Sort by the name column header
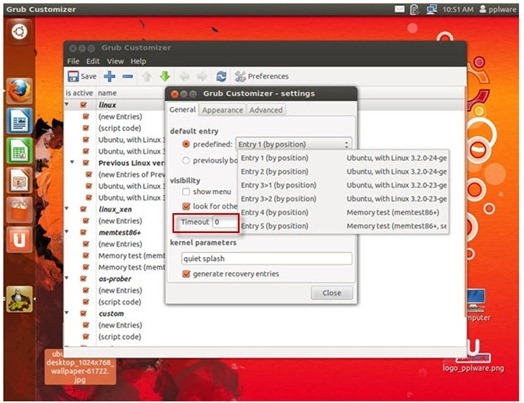 pyautogui.click(x=107, y=93)
